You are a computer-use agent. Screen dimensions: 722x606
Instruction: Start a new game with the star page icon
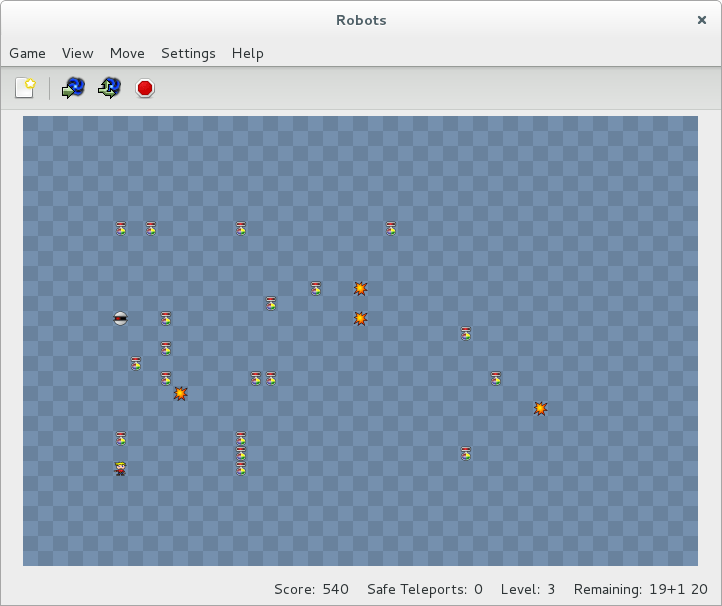click(25, 87)
